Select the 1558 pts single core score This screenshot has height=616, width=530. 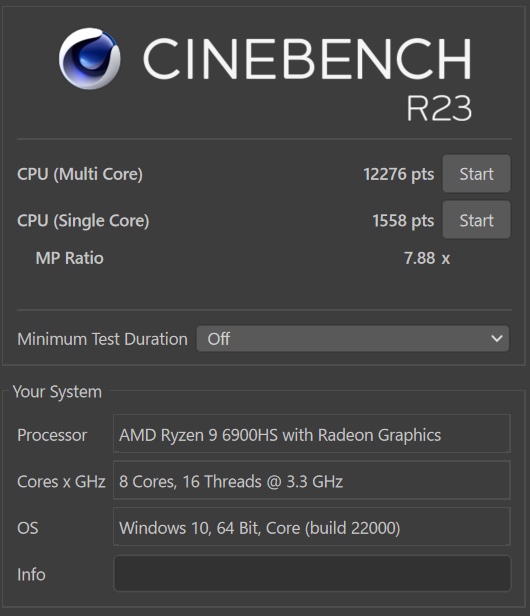[x=403, y=220]
